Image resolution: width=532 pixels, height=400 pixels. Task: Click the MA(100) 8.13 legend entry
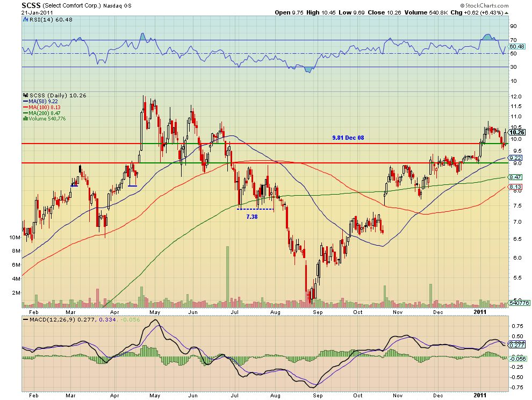click(x=42, y=108)
